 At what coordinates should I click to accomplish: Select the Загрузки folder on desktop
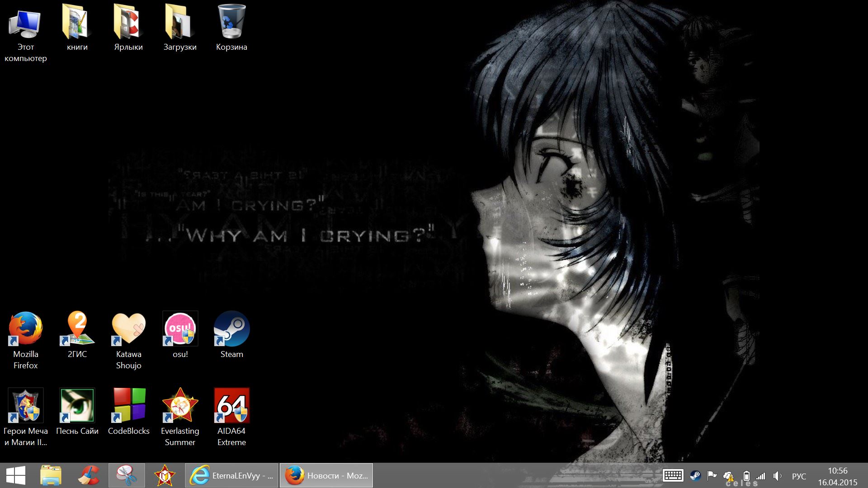(x=180, y=23)
